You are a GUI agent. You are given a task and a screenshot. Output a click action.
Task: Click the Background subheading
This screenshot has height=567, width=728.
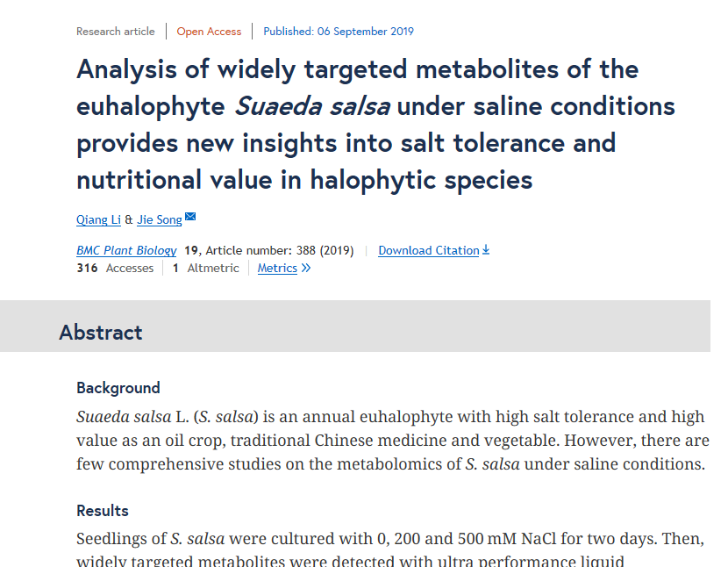[118, 388]
